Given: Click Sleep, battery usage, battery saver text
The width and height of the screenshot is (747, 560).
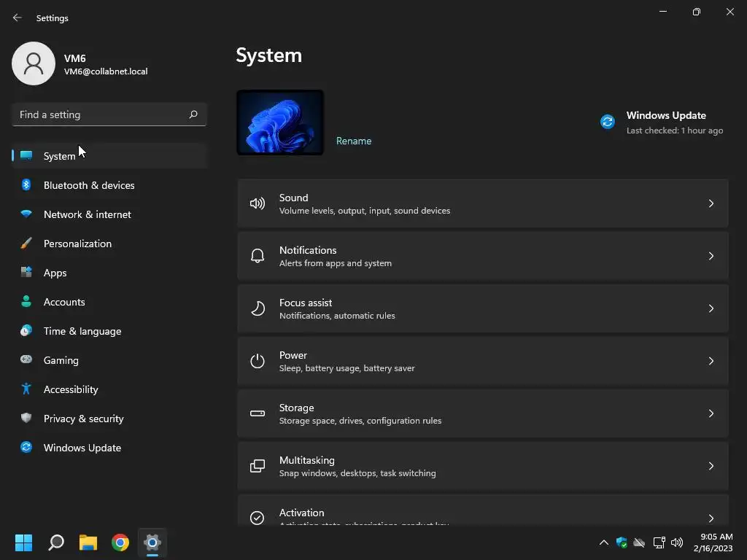Looking at the screenshot, I should tap(347, 368).
